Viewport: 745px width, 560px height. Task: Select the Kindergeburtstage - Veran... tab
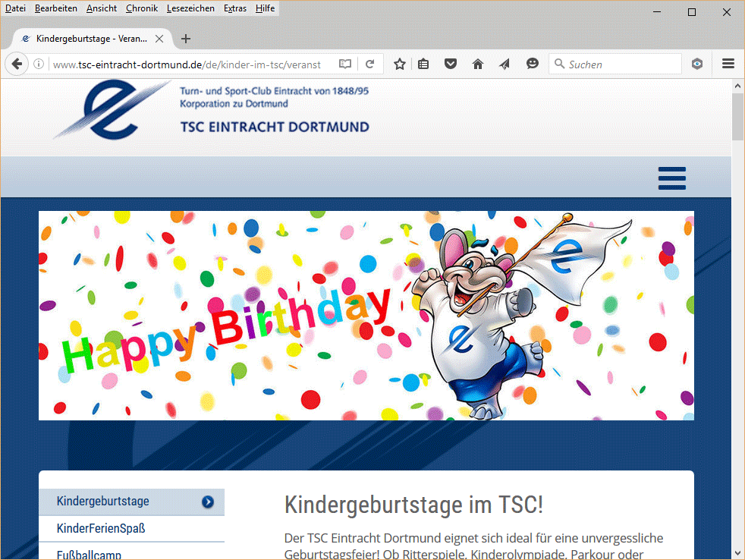click(x=91, y=39)
